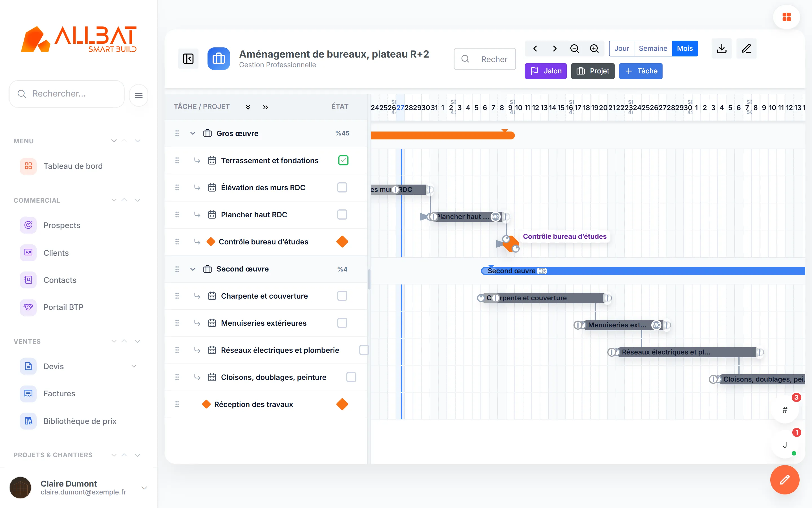Collapse the Second œuvre project group
Image resolution: width=812 pixels, height=508 pixels.
193,269
